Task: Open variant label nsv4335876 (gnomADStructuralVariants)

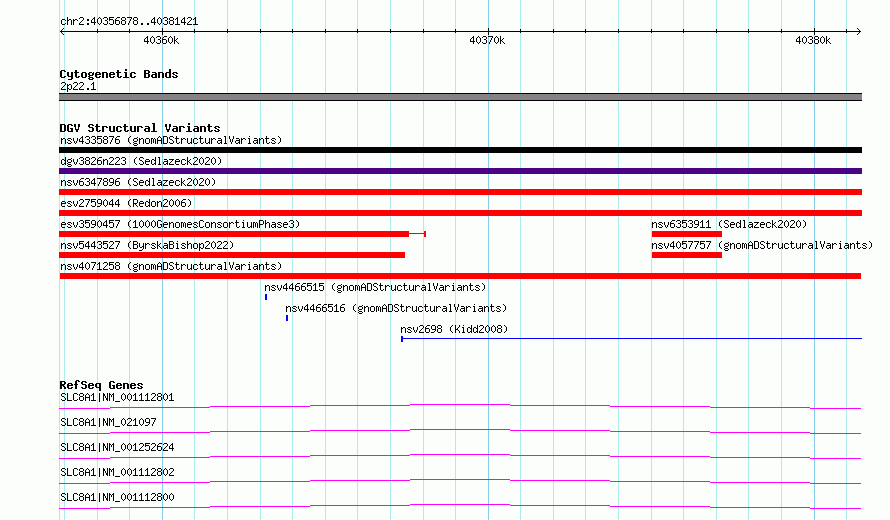Action: [171, 140]
